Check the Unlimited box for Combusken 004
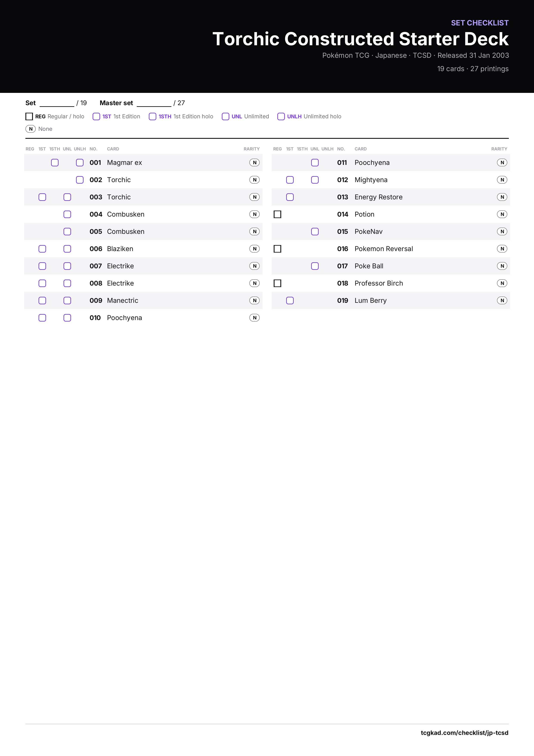This screenshot has width=534, height=756. click(67, 214)
